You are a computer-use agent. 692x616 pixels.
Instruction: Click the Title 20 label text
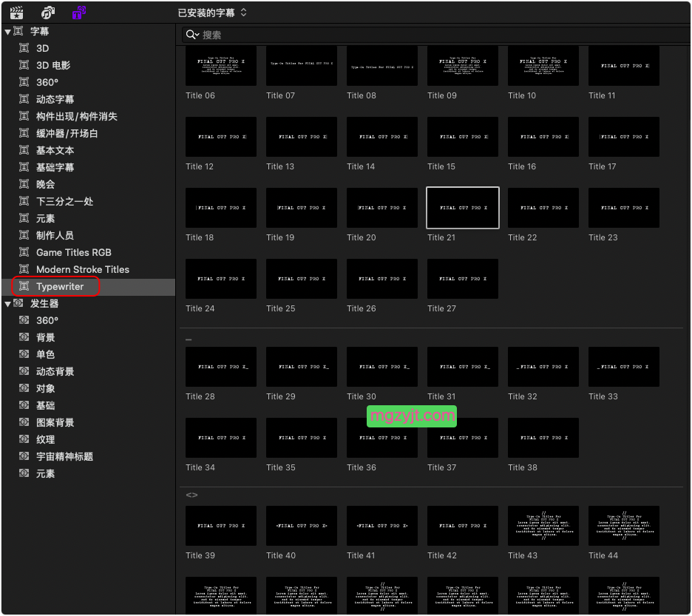pyautogui.click(x=361, y=237)
